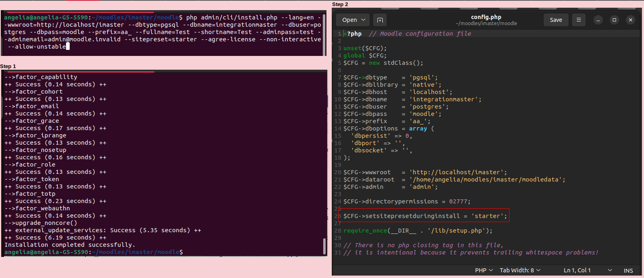Click the terminal scrollbar in Step 1 window
644x278 pixels.
click(x=324, y=246)
